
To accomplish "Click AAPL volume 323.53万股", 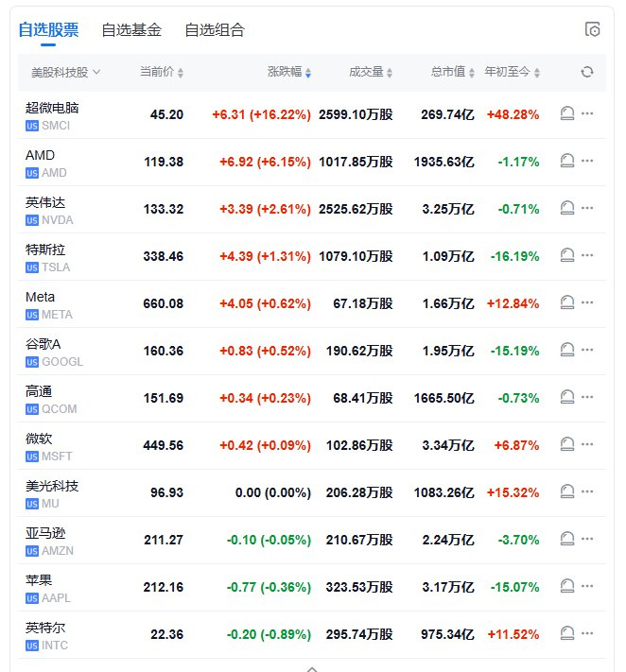I will click(359, 587).
